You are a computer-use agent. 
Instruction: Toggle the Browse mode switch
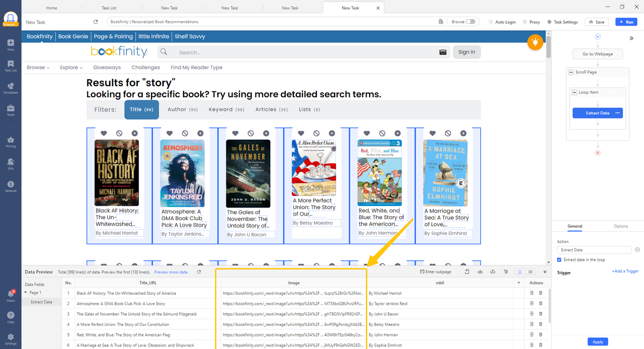click(x=471, y=22)
